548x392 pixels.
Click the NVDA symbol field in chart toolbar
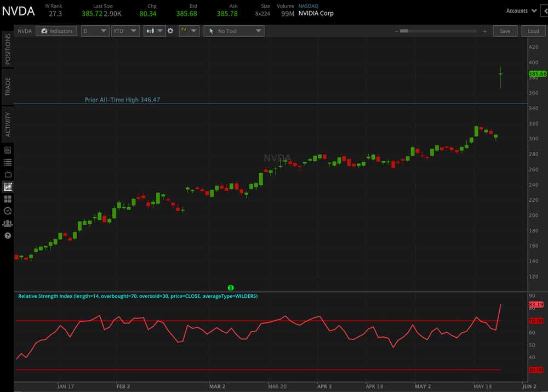(25, 31)
